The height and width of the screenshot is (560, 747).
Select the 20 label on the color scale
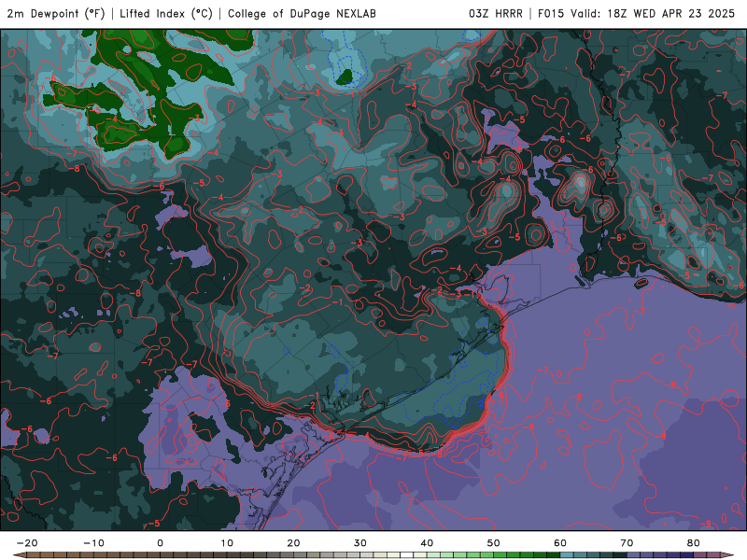pyautogui.click(x=293, y=543)
